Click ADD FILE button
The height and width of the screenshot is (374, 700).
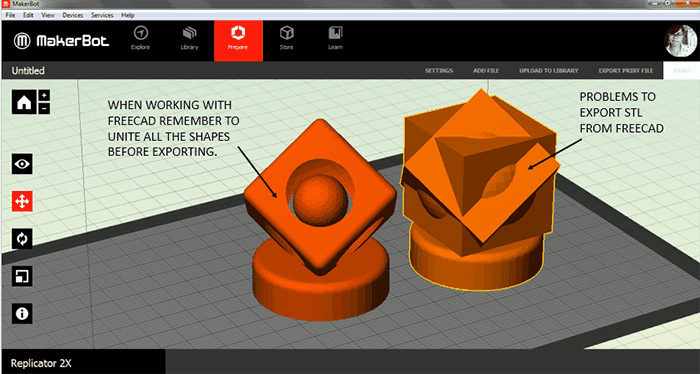click(486, 71)
